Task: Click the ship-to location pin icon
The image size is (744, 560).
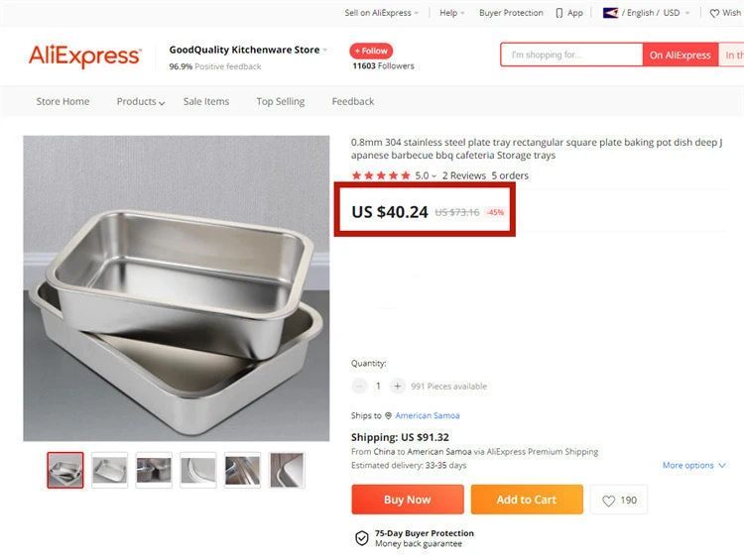Action: click(x=388, y=416)
